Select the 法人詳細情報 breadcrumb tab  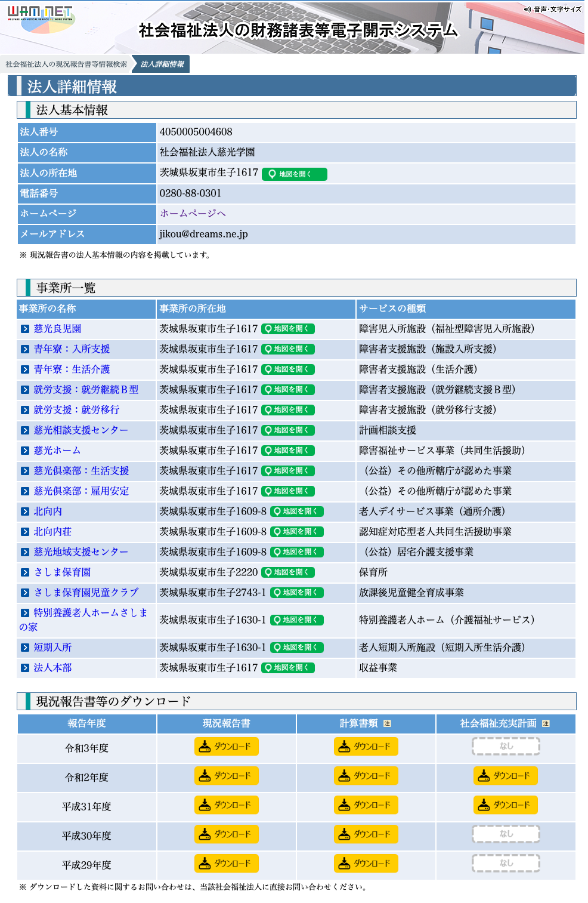pyautogui.click(x=162, y=64)
